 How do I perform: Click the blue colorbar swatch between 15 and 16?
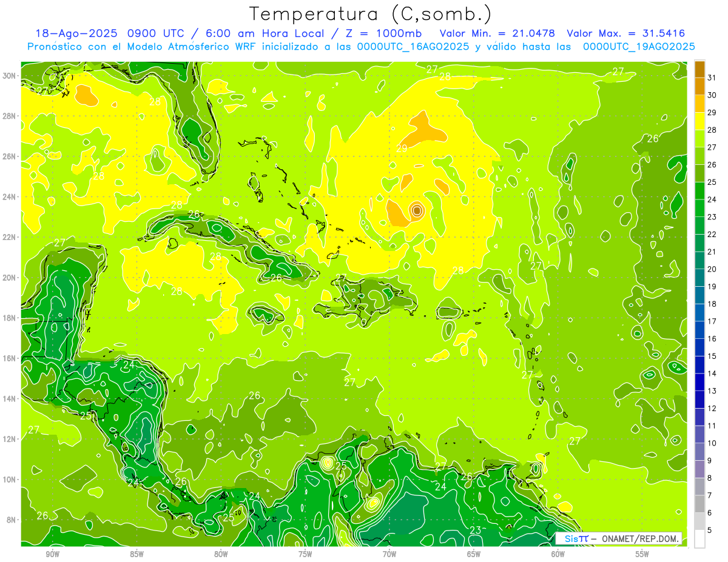click(x=699, y=347)
